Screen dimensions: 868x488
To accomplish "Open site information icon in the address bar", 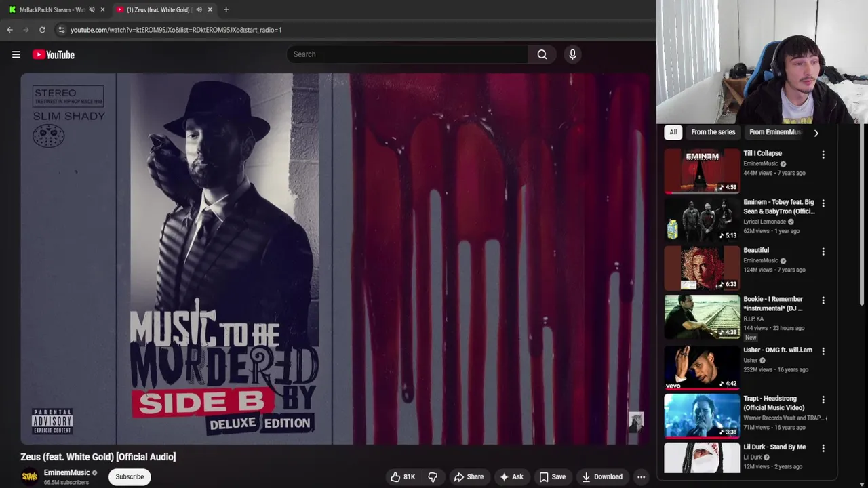I will [x=61, y=30].
